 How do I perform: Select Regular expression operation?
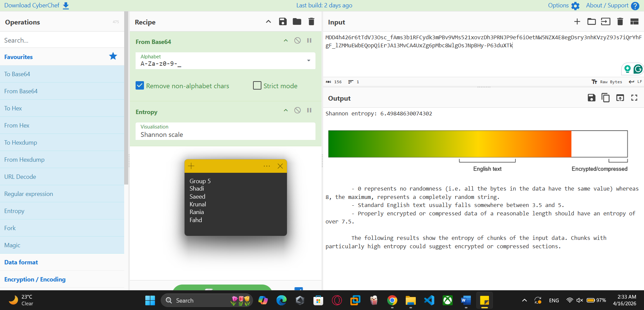pos(62,194)
